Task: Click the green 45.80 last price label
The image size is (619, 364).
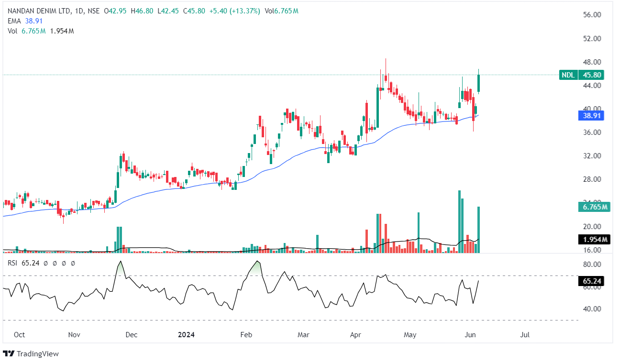Action: 591,75
